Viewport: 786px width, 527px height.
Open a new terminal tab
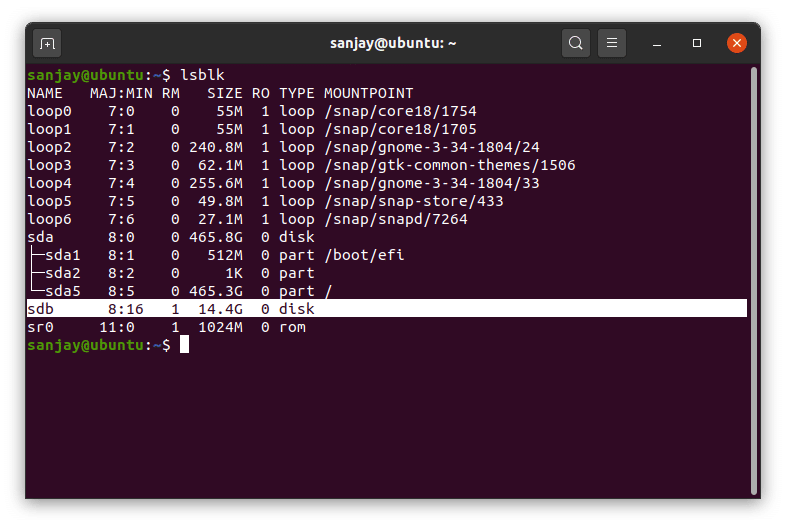coord(47,44)
